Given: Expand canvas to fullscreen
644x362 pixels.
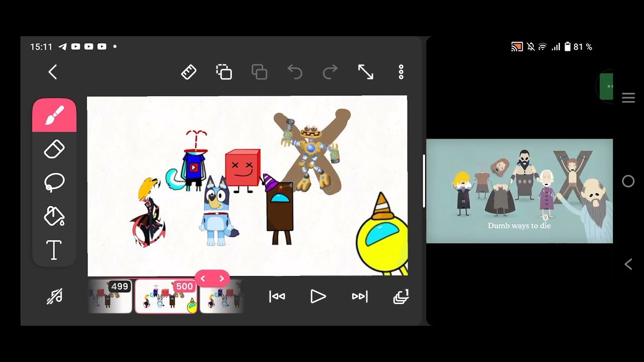Looking at the screenshot, I should click(x=366, y=72).
